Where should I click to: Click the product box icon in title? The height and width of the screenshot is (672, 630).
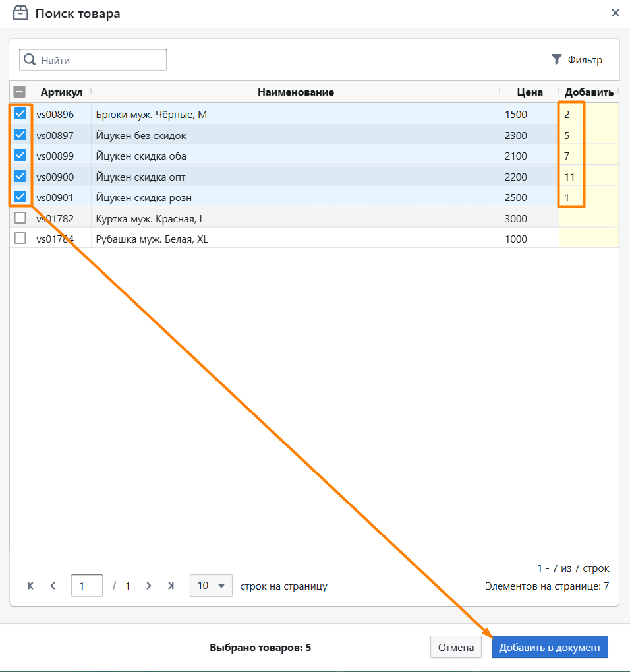[20, 13]
